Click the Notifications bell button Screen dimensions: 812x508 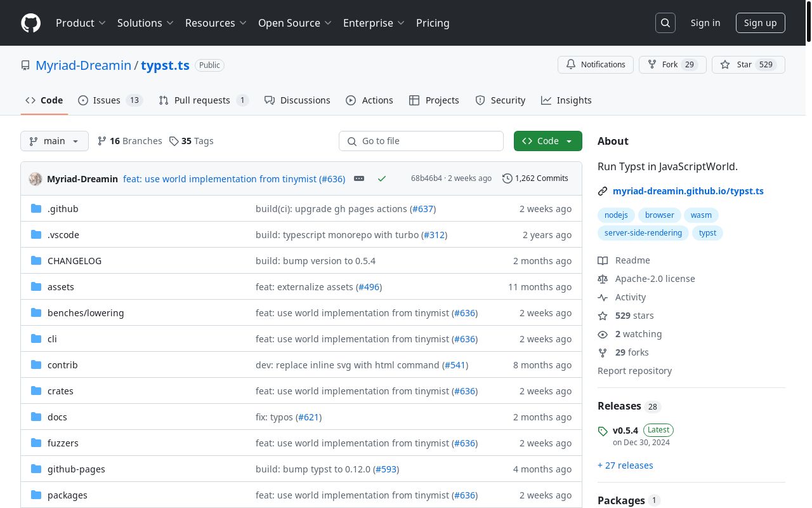click(x=596, y=65)
